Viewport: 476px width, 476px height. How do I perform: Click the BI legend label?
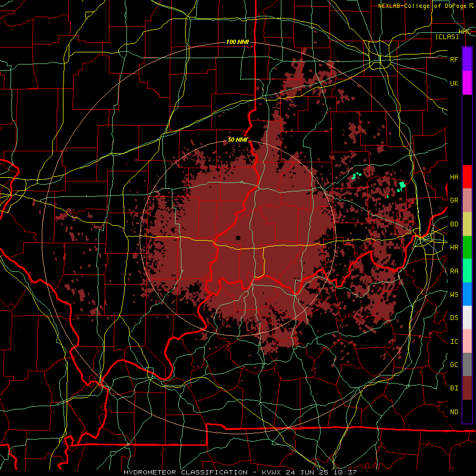454,388
